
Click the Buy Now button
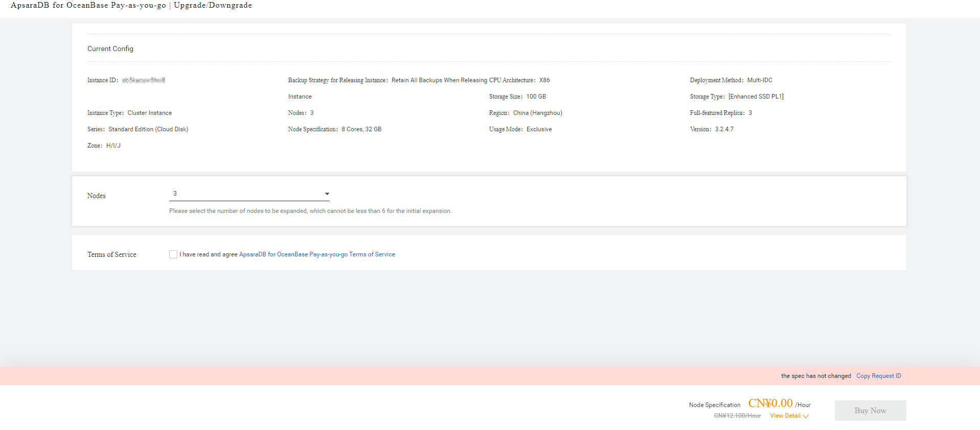coord(870,411)
